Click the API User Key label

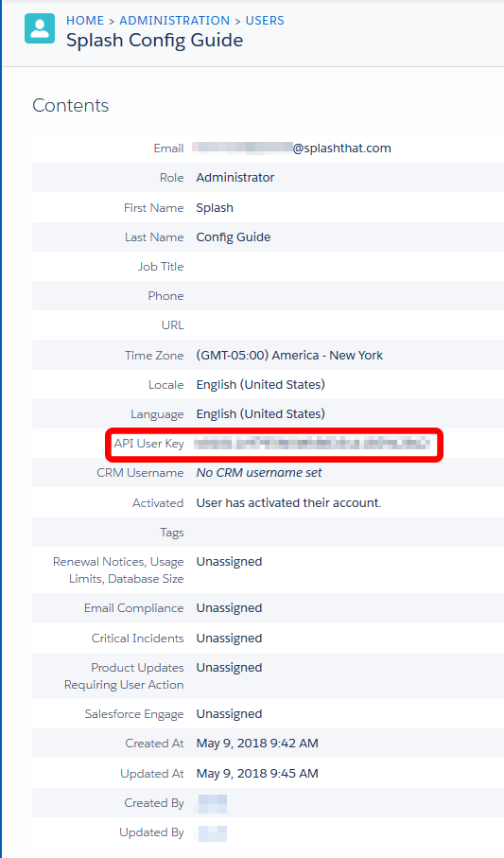pos(148,444)
